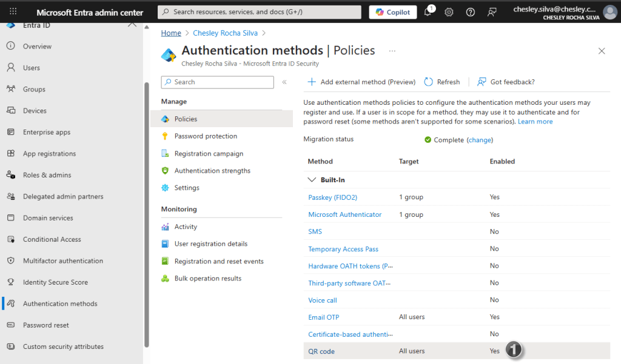Click the change link for migration status

tap(480, 140)
